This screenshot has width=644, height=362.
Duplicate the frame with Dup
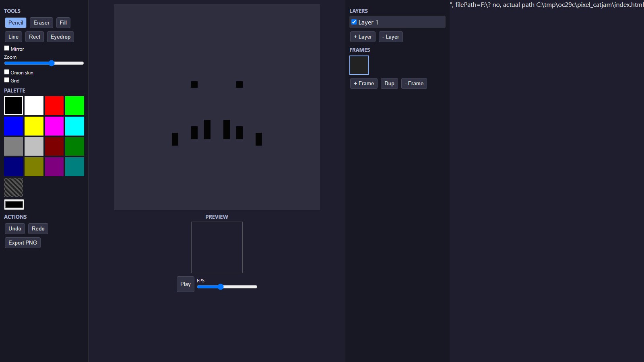(x=389, y=84)
